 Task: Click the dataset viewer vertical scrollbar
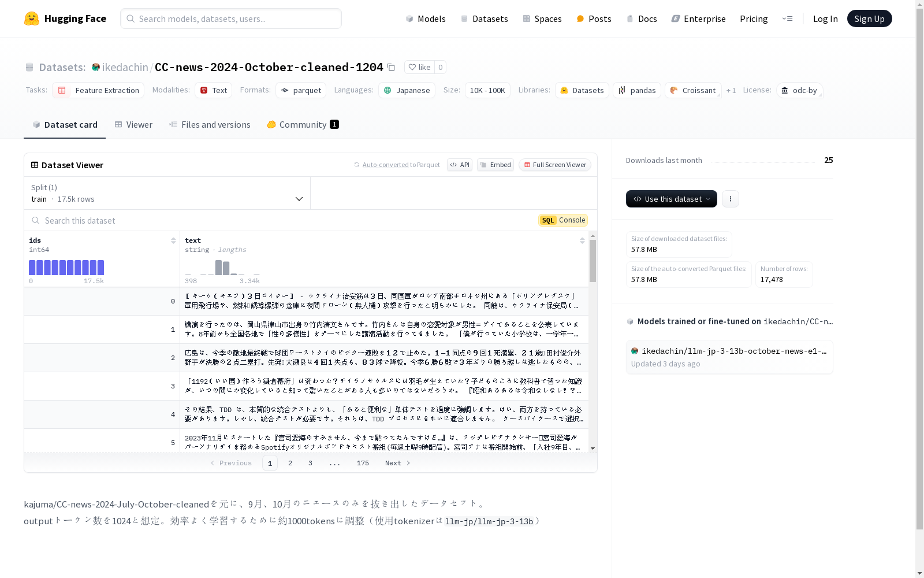(x=593, y=261)
